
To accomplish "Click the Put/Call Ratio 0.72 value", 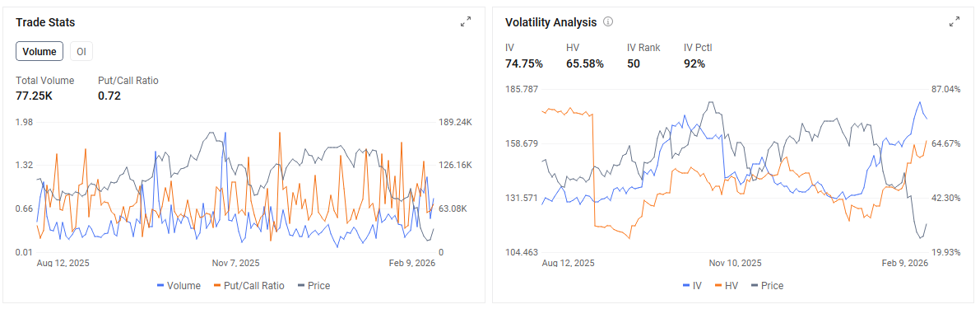I will pos(109,96).
